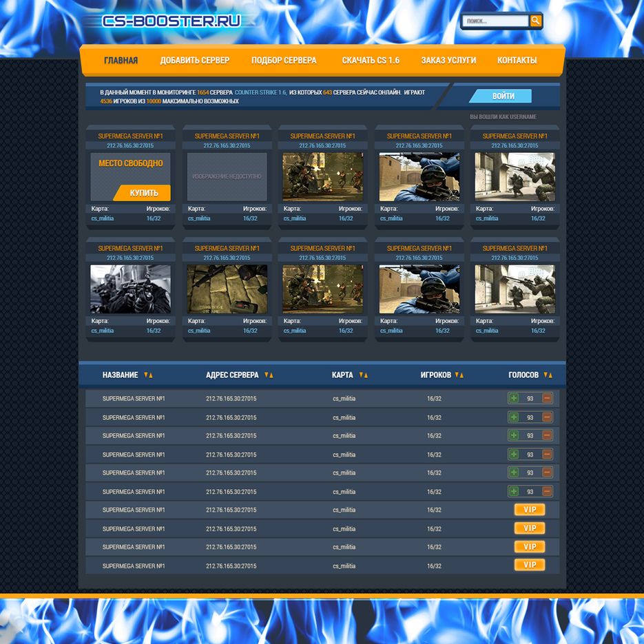The image size is (644, 644).
Task: Click the orange search magnifier icon
Action: [x=535, y=21]
